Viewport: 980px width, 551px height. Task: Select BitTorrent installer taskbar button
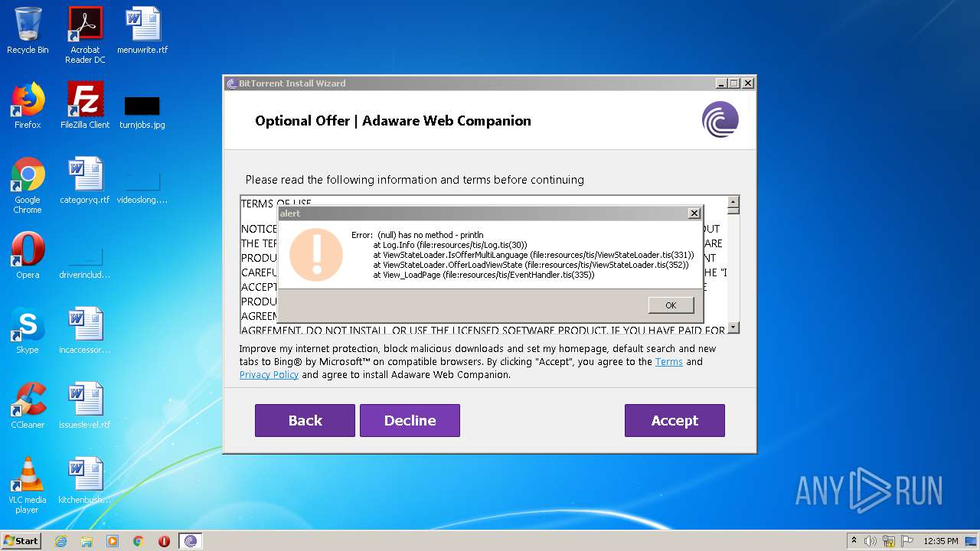pyautogui.click(x=191, y=541)
